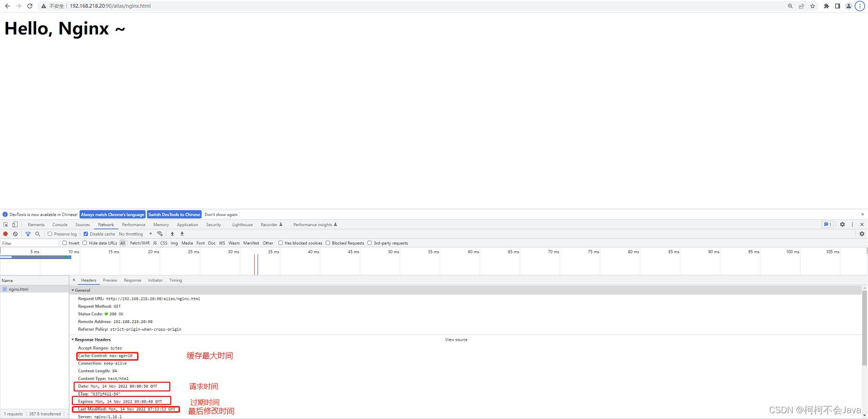Open the No throttling dropdown
The width and height of the screenshot is (868, 419).
136,234
